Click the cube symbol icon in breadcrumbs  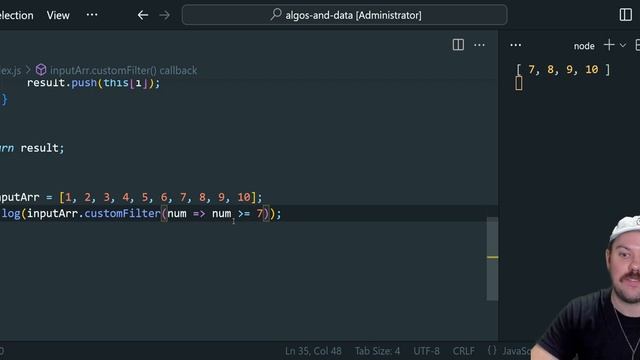41,70
